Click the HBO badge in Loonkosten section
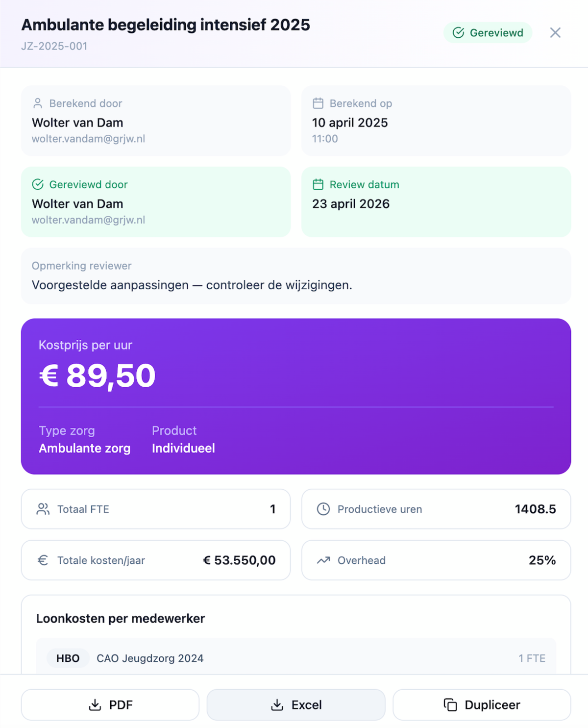The image size is (588, 728). [x=68, y=658]
